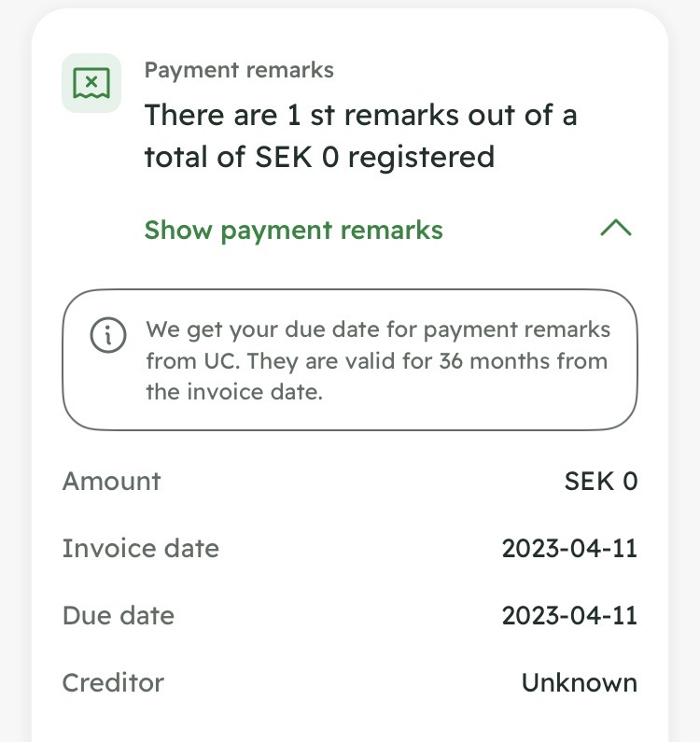700x742 pixels.
Task: Click the line "We get your due date"
Action: [377, 329]
